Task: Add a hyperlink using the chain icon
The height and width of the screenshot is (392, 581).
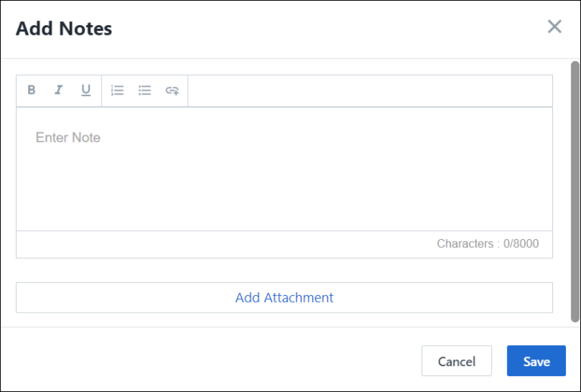Action: [x=172, y=91]
